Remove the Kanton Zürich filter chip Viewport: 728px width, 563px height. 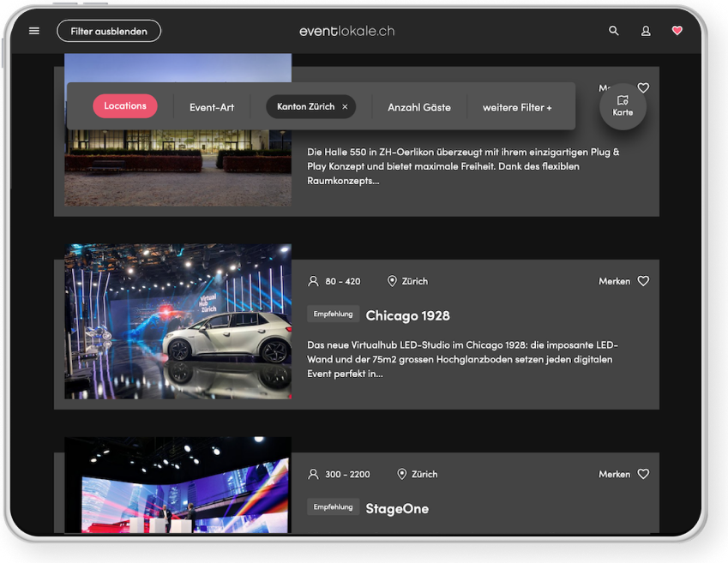pos(345,107)
